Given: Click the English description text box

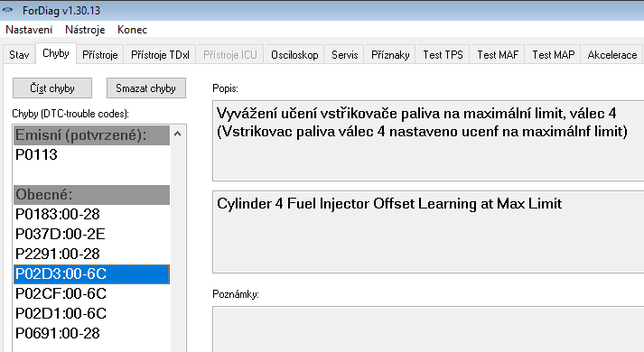Looking at the screenshot, I should coord(428,232).
